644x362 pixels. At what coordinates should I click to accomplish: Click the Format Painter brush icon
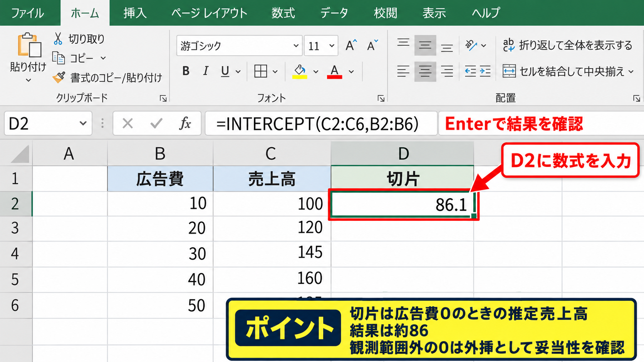[x=59, y=77]
